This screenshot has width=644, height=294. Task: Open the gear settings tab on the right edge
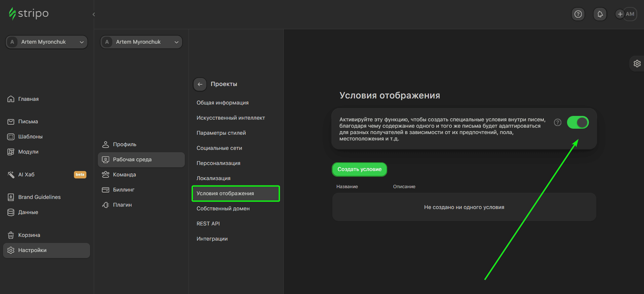coord(637,64)
